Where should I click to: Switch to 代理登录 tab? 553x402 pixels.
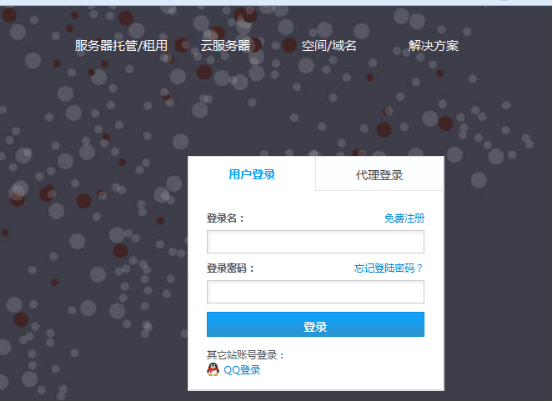point(379,175)
